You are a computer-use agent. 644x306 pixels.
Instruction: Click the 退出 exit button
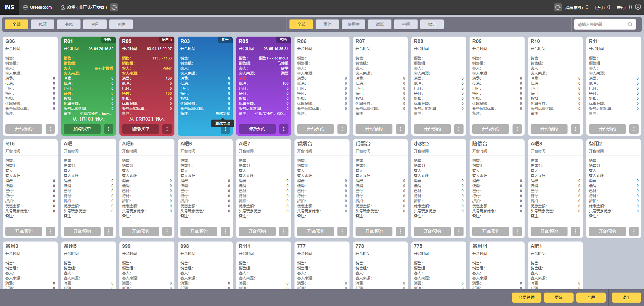pos(627,298)
